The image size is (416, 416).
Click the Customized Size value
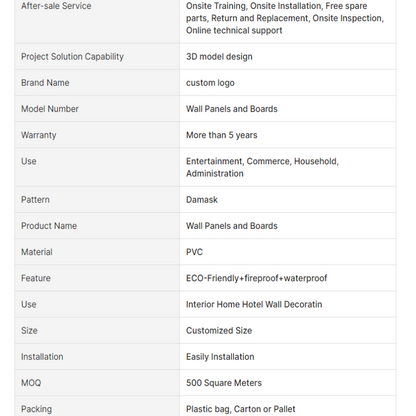219,331
